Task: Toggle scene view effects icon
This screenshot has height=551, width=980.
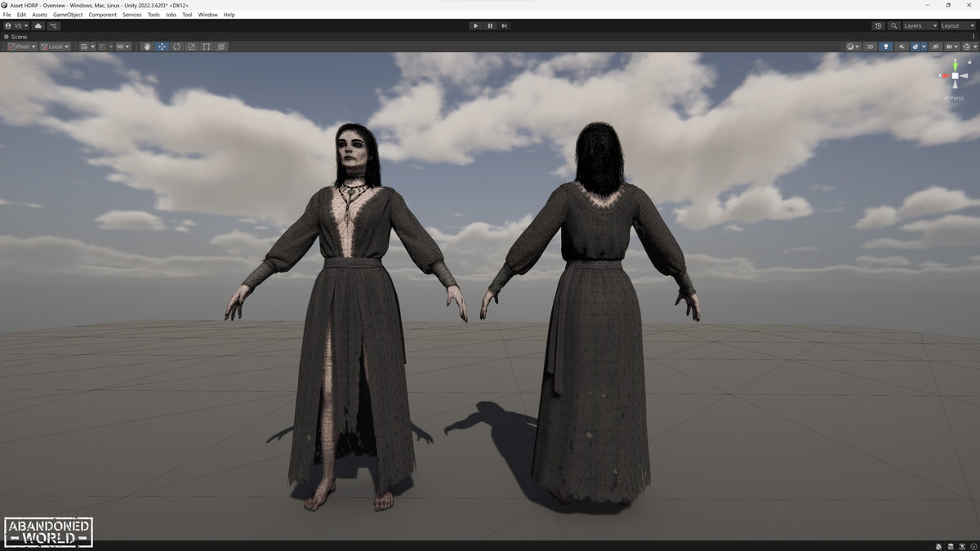Action: (x=915, y=47)
